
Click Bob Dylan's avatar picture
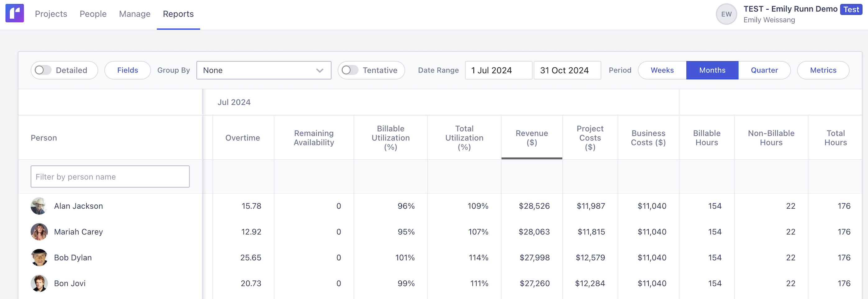point(39,258)
